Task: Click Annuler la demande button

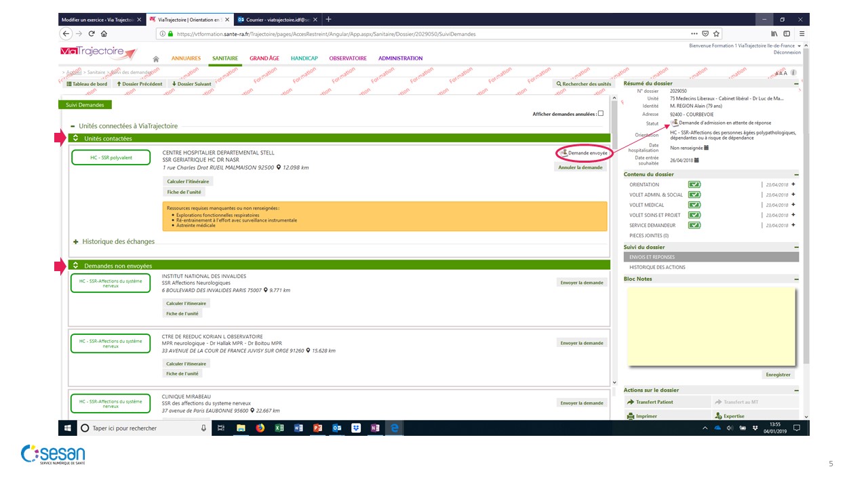Action: coord(580,167)
